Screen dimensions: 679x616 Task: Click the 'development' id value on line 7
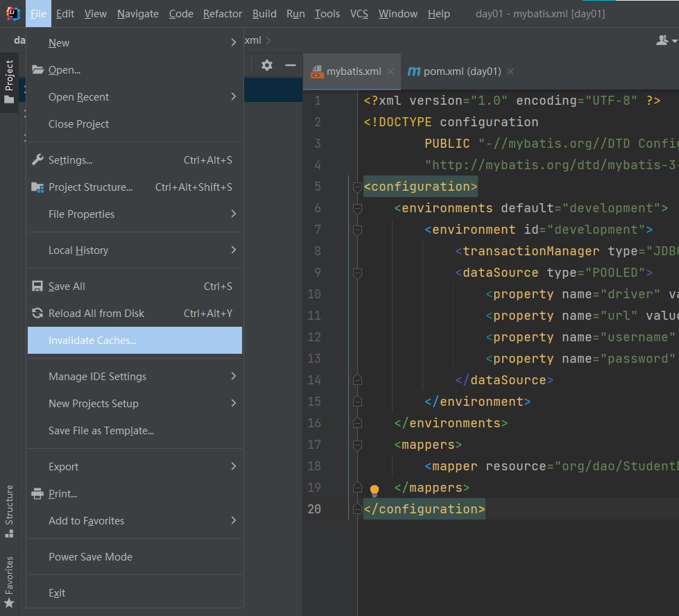click(x=600, y=230)
